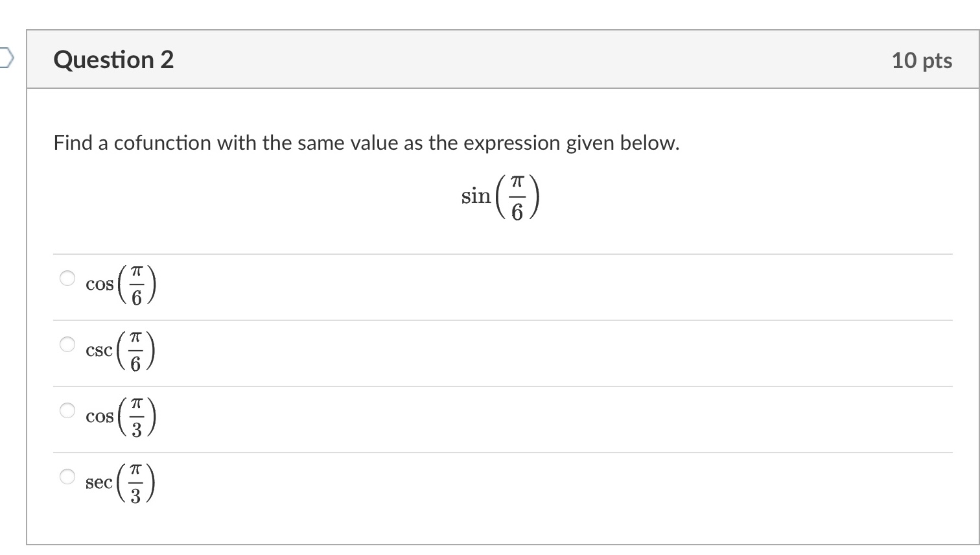
Task: Click the radio circle beside cos(π/3)
Action: [67, 410]
